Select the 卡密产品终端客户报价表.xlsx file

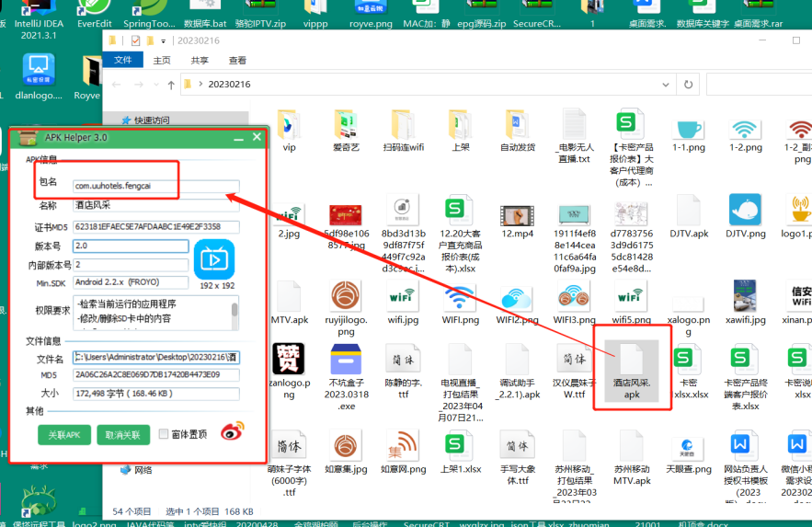[746, 378]
